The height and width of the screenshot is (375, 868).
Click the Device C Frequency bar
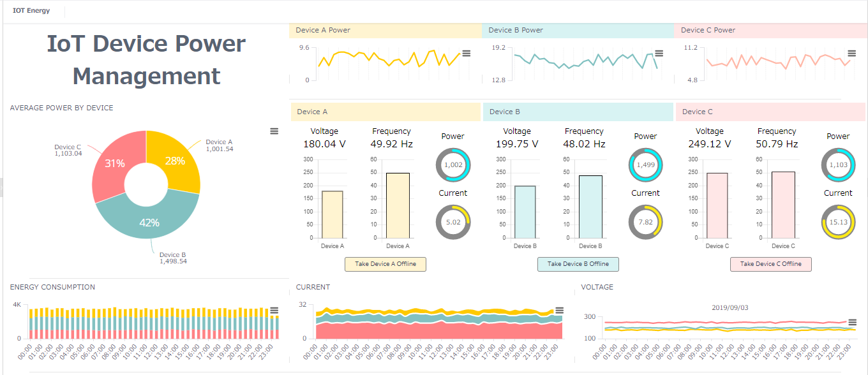(783, 205)
